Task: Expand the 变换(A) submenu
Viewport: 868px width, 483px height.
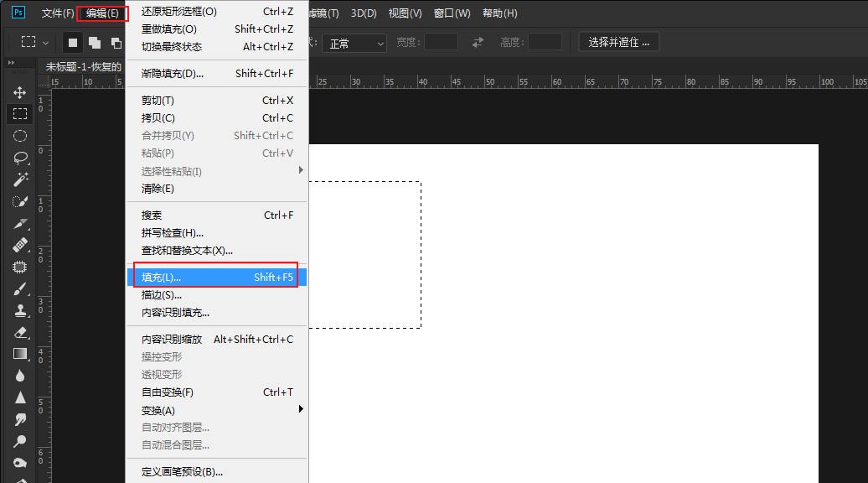Action: pyautogui.click(x=217, y=410)
